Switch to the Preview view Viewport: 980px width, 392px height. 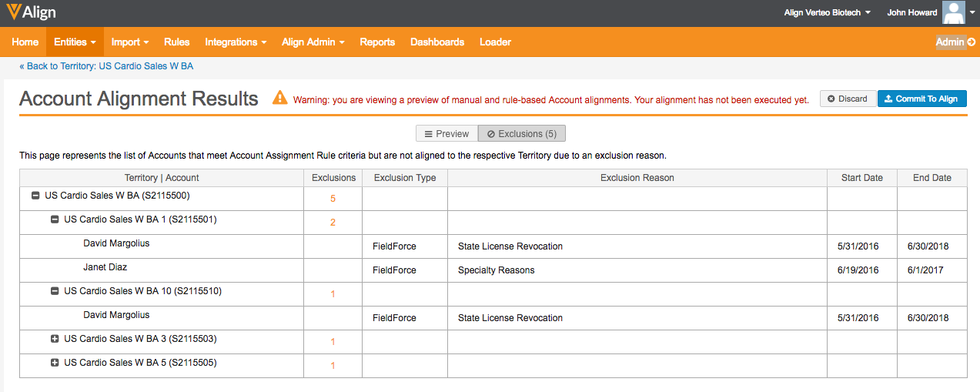coord(447,134)
